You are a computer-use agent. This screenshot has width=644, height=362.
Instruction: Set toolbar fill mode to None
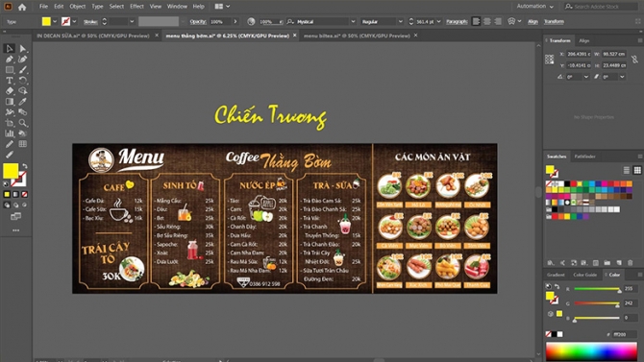(25, 194)
